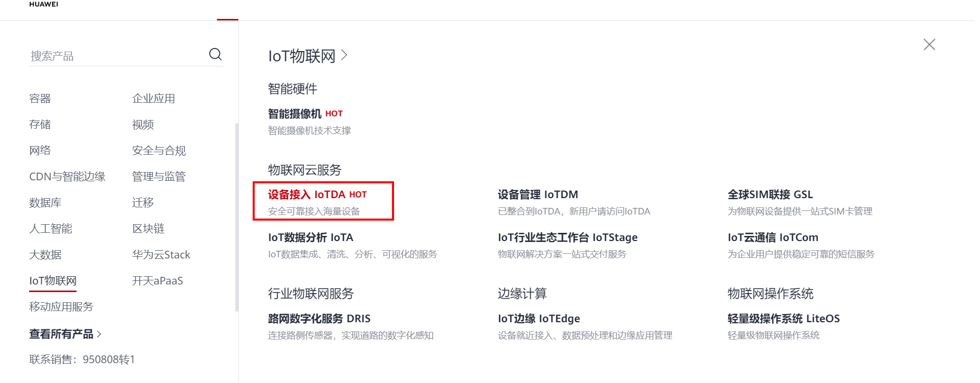Open 路网数字化服务 DRIS link
980x383 pixels.
[319, 319]
